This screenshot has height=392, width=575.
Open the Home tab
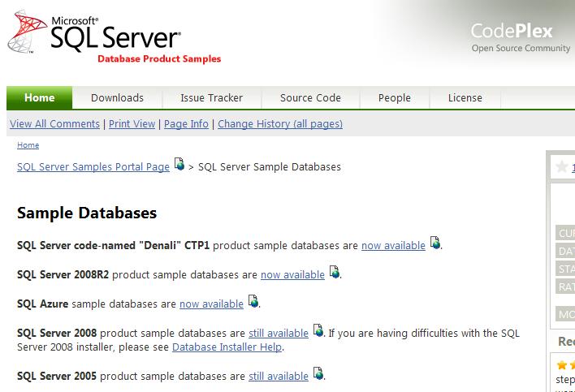(39, 98)
